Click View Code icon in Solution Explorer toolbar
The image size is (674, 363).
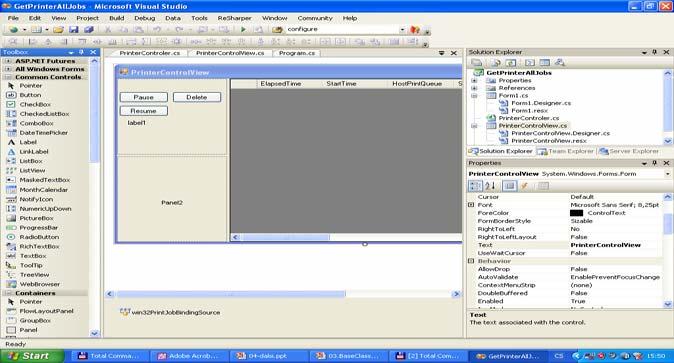coord(530,63)
